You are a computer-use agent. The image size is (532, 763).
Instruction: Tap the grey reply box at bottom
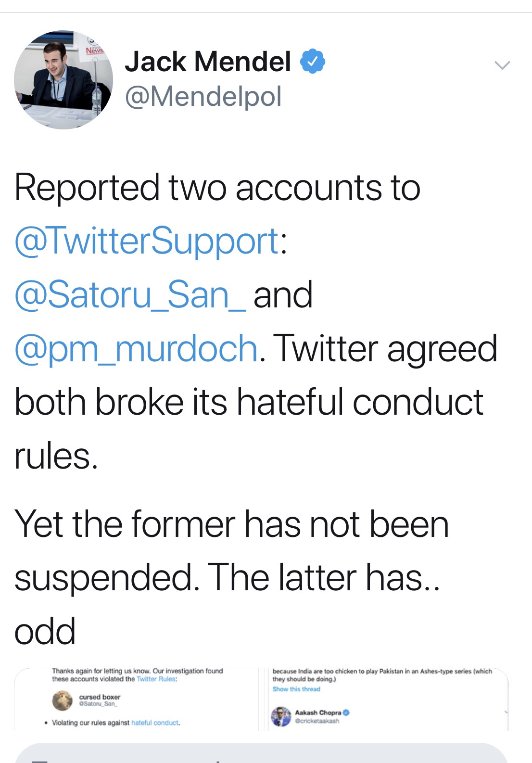tap(261, 753)
